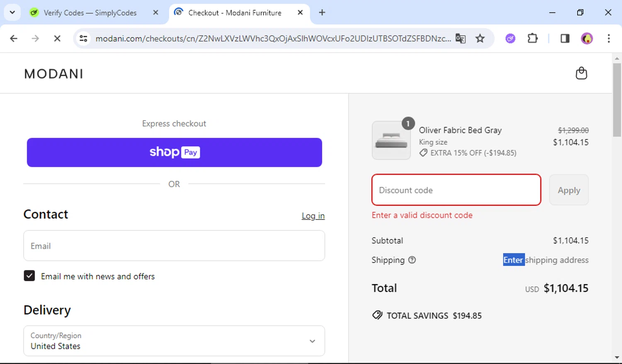The image size is (622, 364).
Task: Click the discount tag icon by EXTRA 15% OFF
Action: pyautogui.click(x=423, y=153)
